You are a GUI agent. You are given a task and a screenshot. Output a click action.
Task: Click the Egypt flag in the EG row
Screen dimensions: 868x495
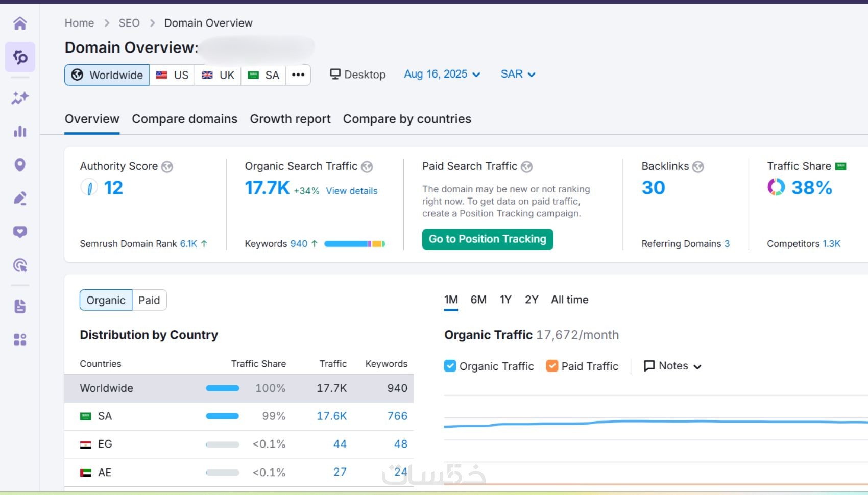pos(86,444)
